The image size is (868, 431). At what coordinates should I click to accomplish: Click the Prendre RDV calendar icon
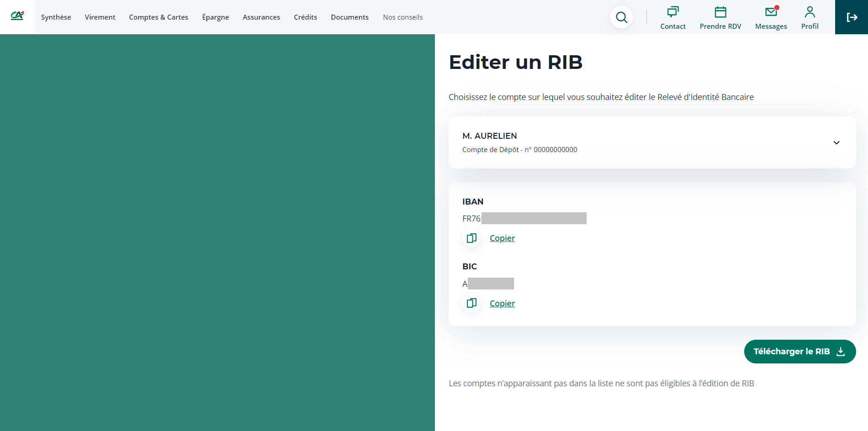click(x=720, y=12)
